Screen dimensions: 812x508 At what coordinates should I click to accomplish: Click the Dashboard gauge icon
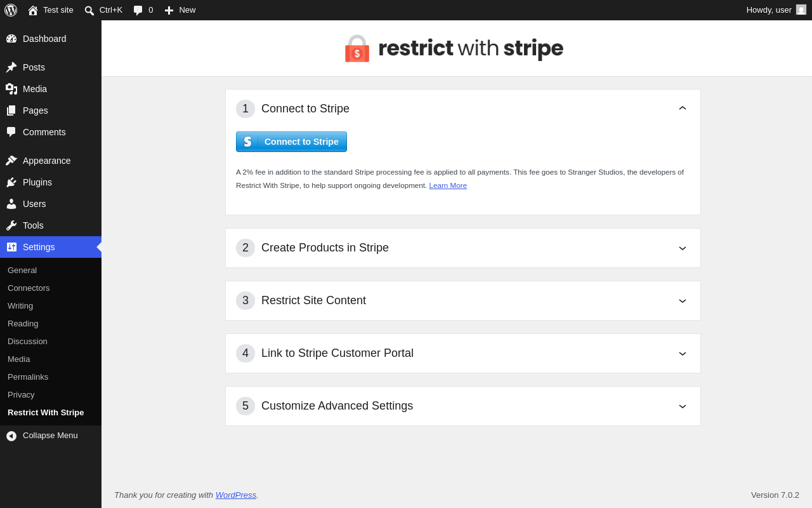(11, 39)
